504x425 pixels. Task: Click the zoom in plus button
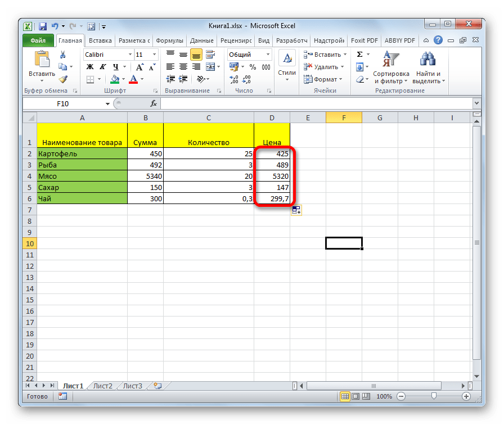466,396
